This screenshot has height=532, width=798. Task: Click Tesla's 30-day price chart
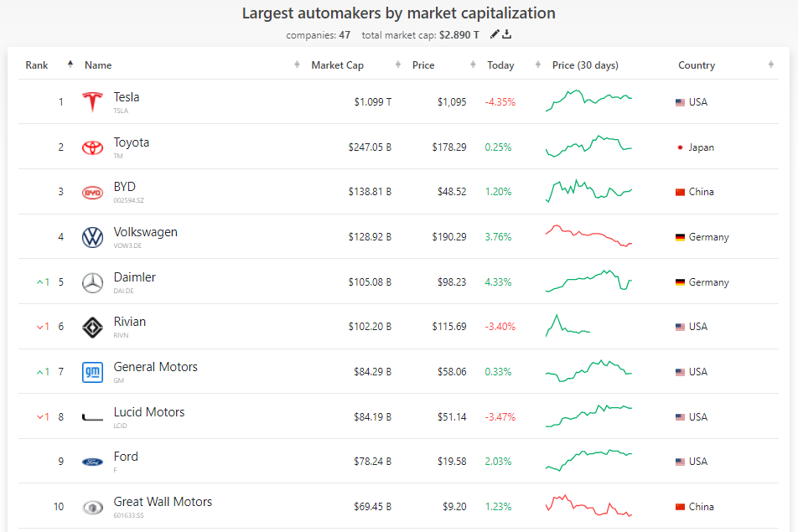point(588,101)
